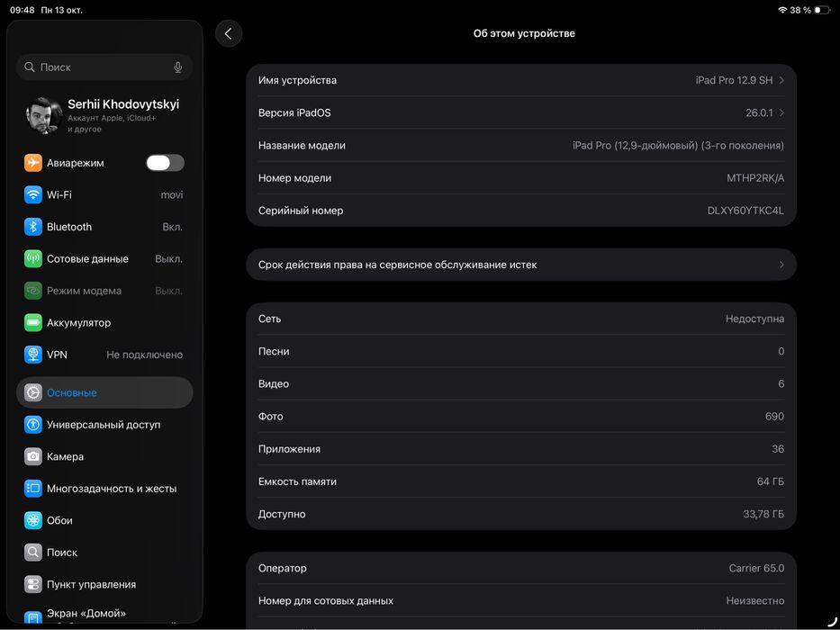The image size is (840, 630).
Task: Tap the magnifier icon in the search field
Action: pyautogui.click(x=30, y=67)
